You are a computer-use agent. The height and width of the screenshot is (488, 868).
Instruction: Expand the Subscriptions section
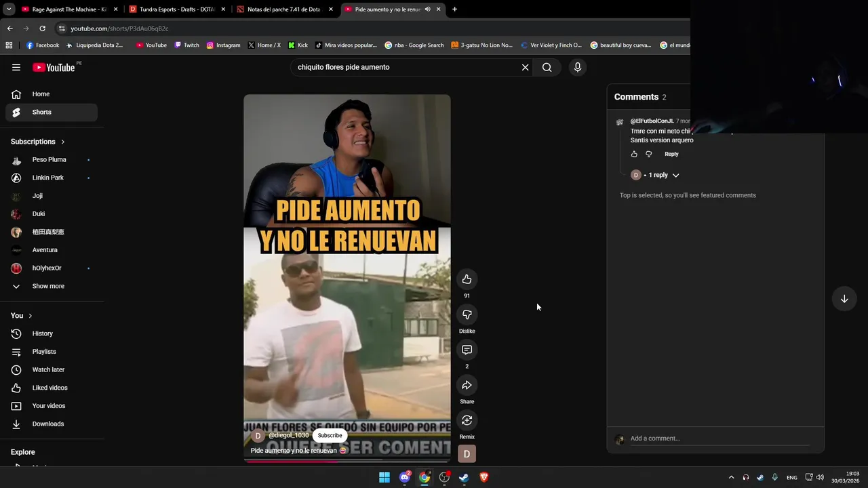[x=38, y=142]
